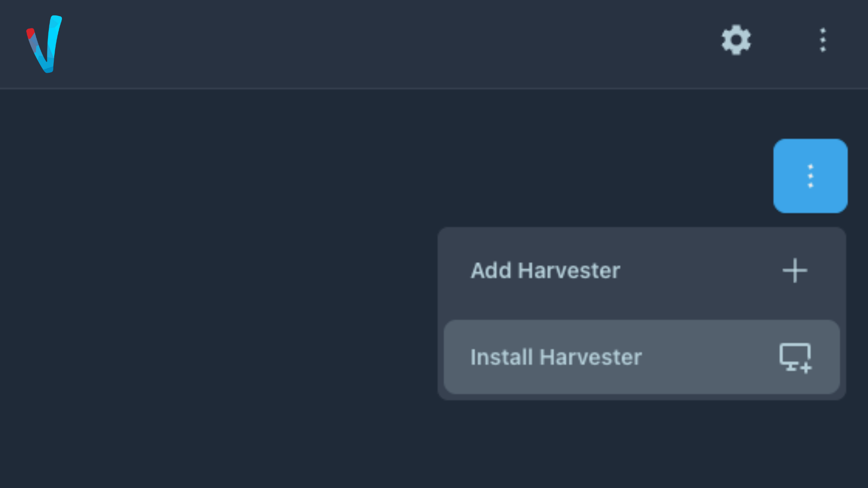Viewport: 868px width, 488px height.
Task: Click the plus sign to add a new Harvester
Action: [795, 271]
